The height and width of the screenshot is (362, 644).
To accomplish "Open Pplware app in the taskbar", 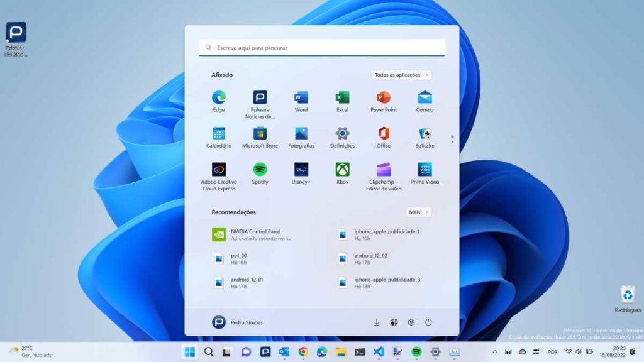I will click(265, 352).
